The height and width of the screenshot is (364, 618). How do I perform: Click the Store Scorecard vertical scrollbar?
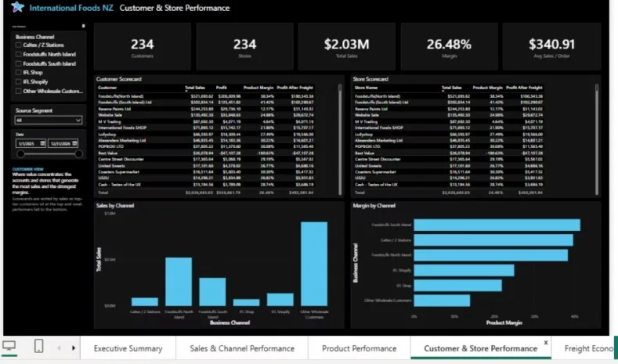(x=597, y=139)
